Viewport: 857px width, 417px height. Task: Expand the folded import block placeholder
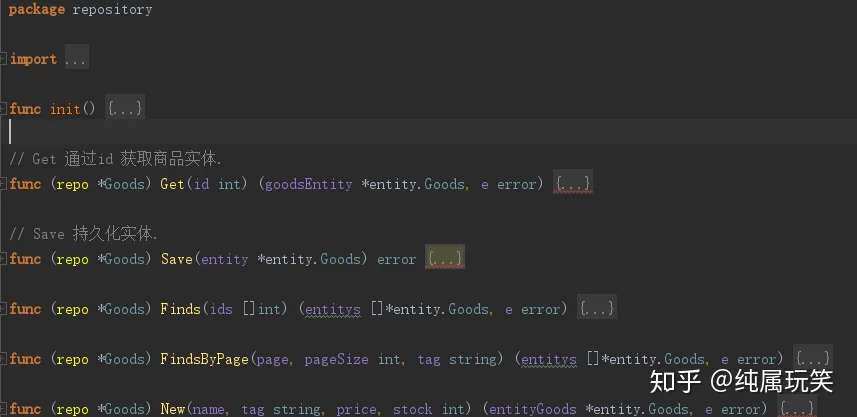(x=76, y=59)
